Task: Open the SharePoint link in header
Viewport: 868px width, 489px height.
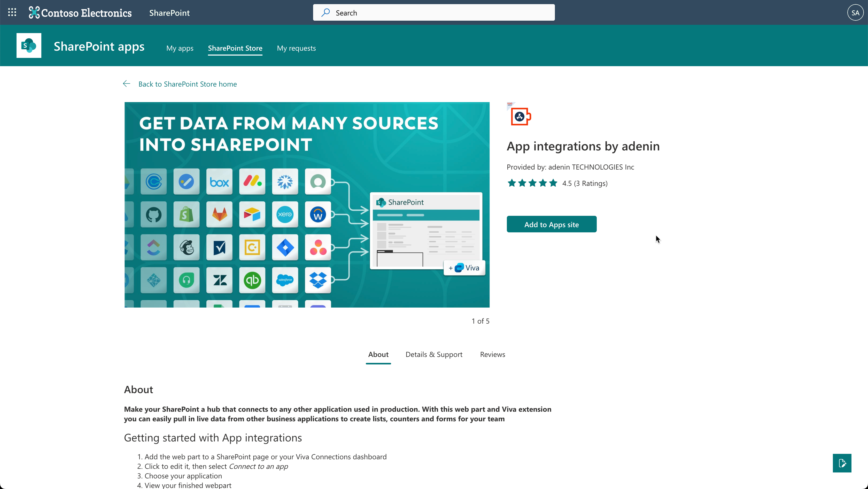Action: 169,13
